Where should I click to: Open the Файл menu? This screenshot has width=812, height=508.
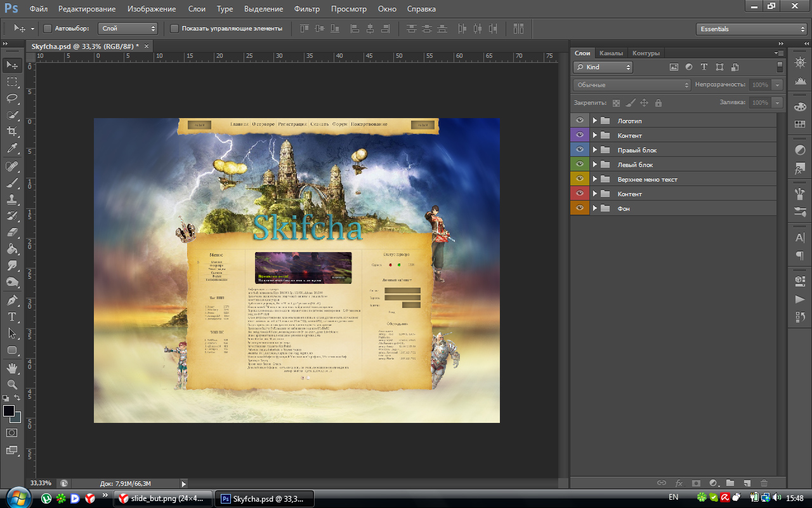tap(39, 9)
